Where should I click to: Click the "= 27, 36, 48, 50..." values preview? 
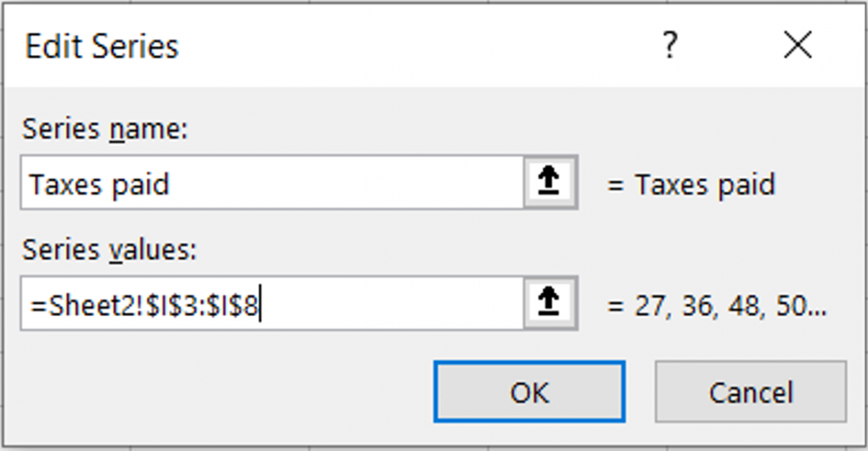(716, 305)
